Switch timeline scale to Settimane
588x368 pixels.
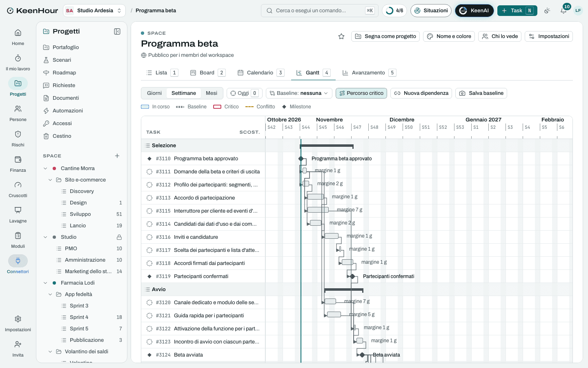point(184,93)
